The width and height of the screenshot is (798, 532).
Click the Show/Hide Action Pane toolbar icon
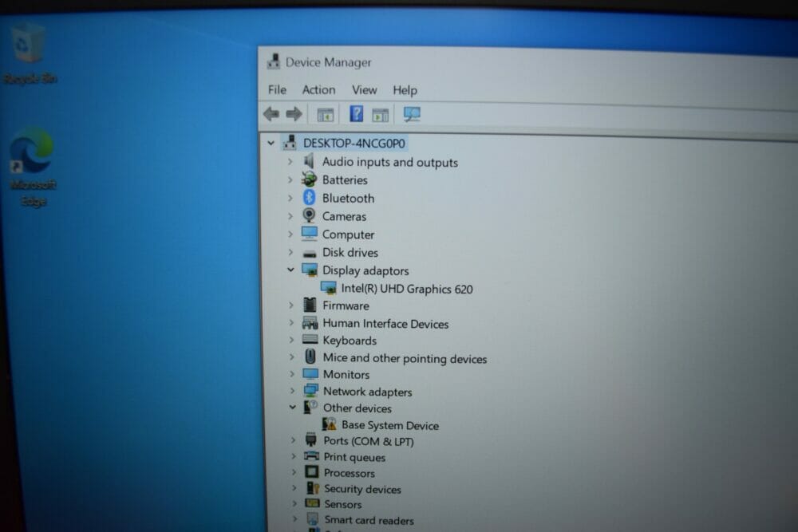380,115
